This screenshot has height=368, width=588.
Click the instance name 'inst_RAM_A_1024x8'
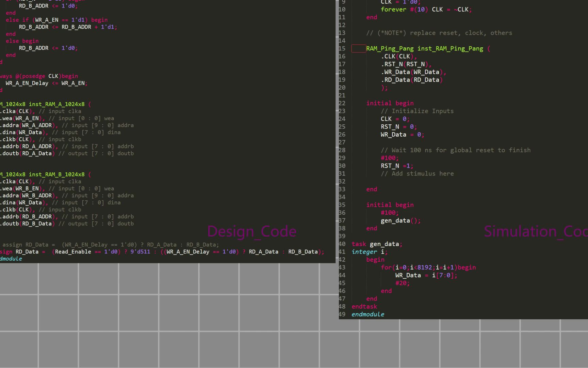(x=56, y=104)
